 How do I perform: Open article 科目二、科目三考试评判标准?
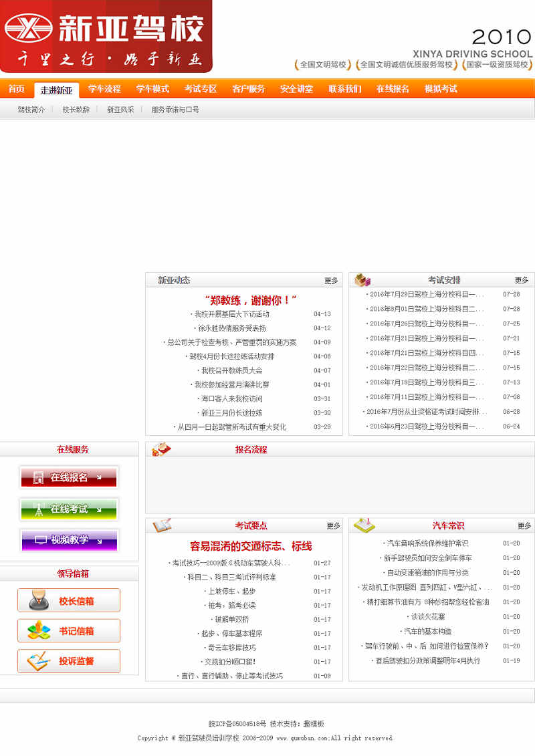click(231, 577)
